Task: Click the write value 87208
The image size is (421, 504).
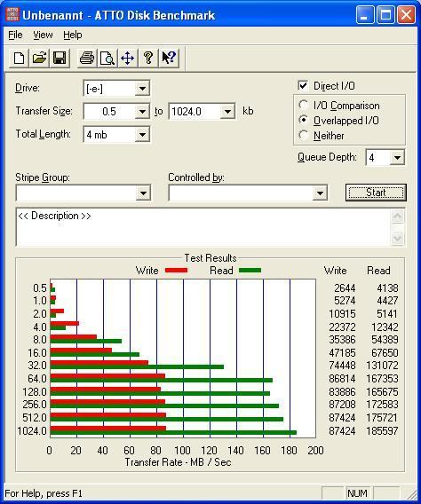Action: tap(342, 405)
